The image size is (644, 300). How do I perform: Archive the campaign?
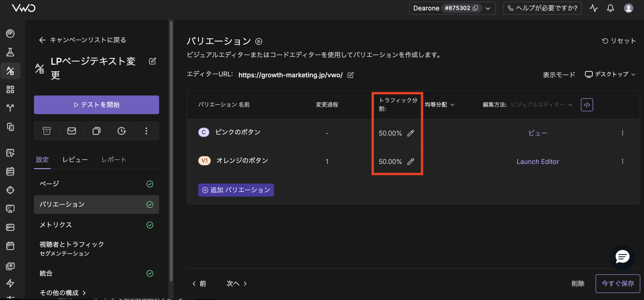pos(47,131)
